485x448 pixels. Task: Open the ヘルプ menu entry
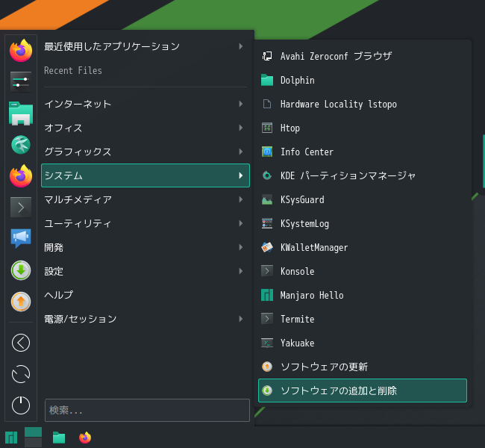coord(145,295)
